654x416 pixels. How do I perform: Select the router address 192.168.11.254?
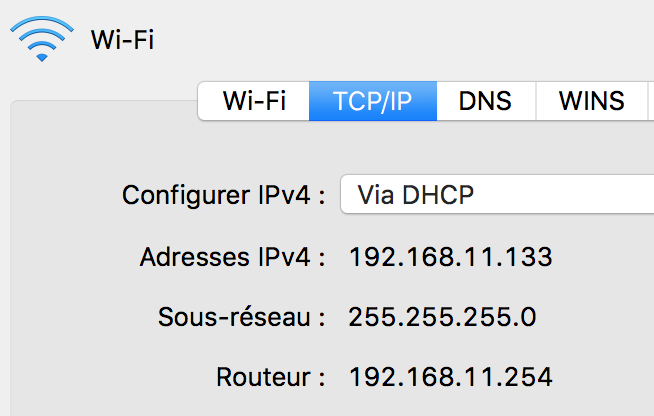(450, 377)
